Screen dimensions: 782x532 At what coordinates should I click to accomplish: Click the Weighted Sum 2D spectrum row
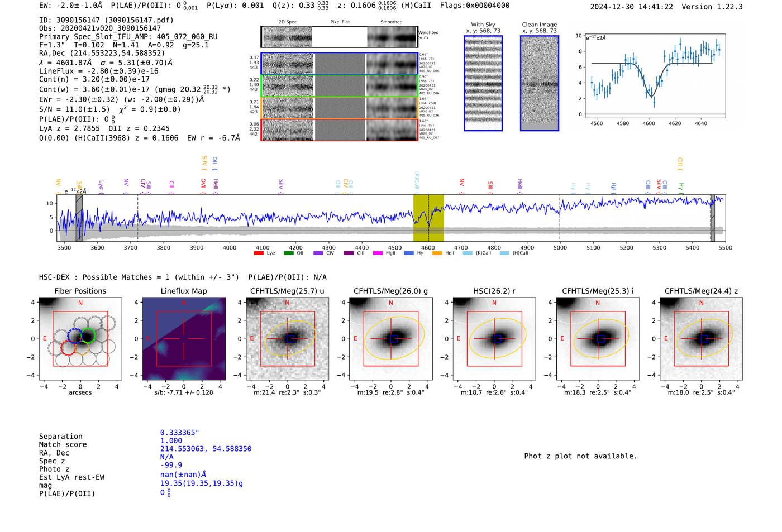[x=339, y=37]
